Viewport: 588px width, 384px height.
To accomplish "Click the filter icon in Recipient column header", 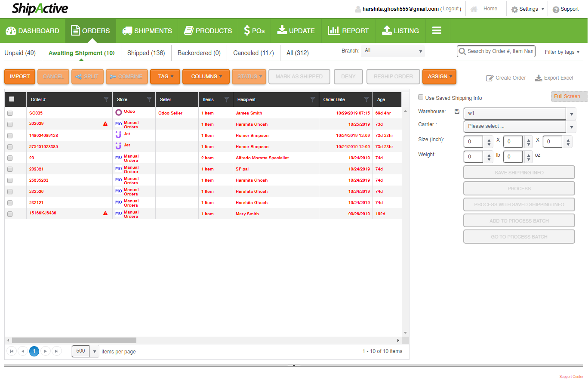I will pyautogui.click(x=313, y=99).
